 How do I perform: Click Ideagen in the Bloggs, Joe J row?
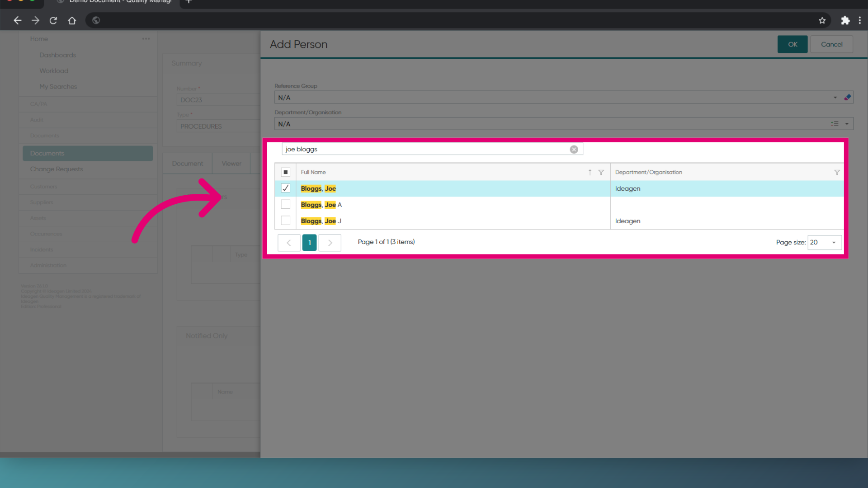627,221
